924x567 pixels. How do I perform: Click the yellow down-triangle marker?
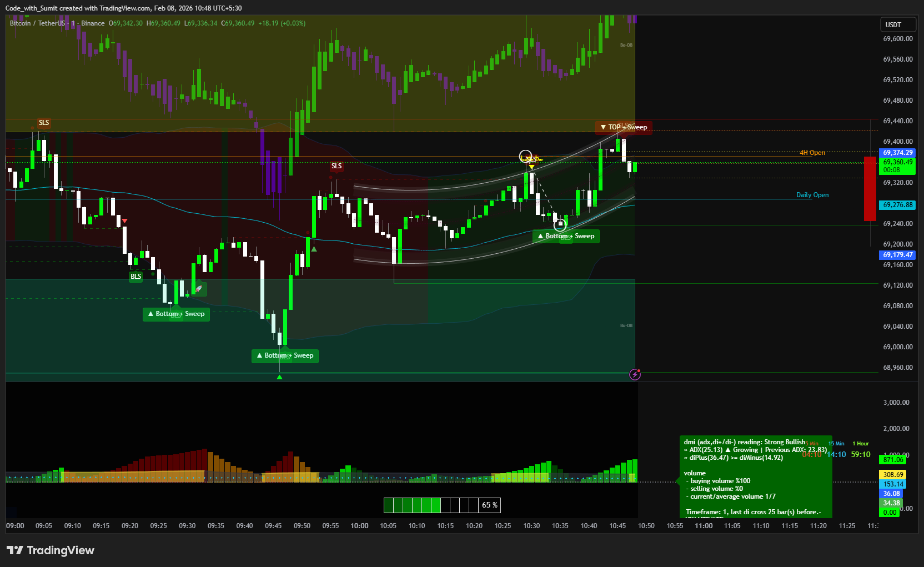tap(531, 167)
